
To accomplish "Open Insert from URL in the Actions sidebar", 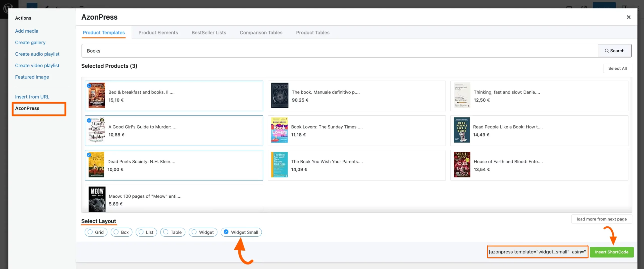I will pos(32,97).
